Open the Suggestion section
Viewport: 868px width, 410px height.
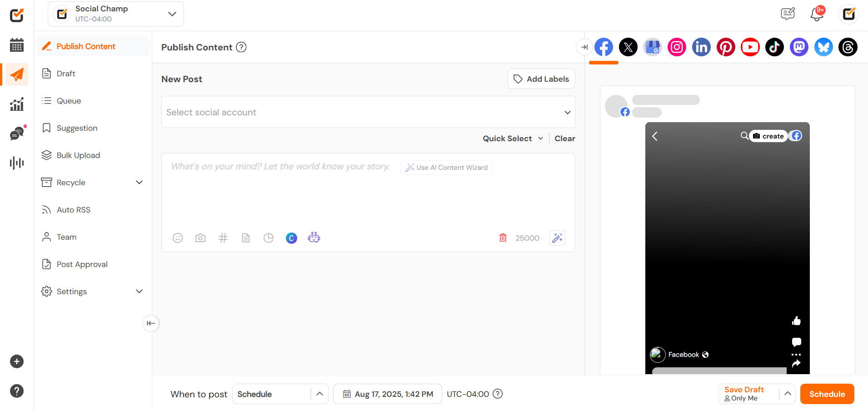(93, 128)
